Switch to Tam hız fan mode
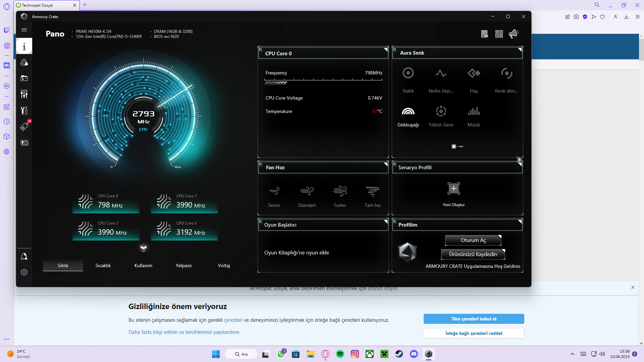 pos(372,191)
